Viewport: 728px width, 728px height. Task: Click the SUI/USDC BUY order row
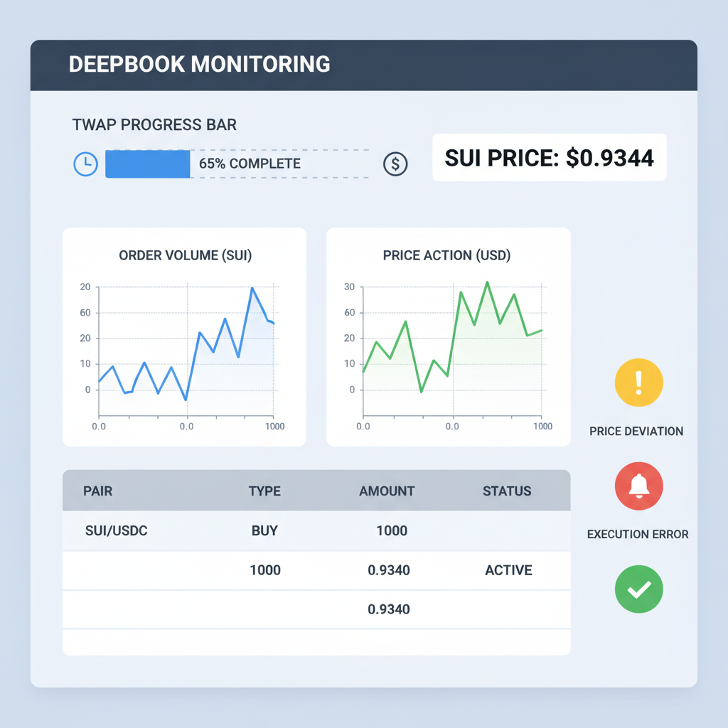click(x=316, y=530)
